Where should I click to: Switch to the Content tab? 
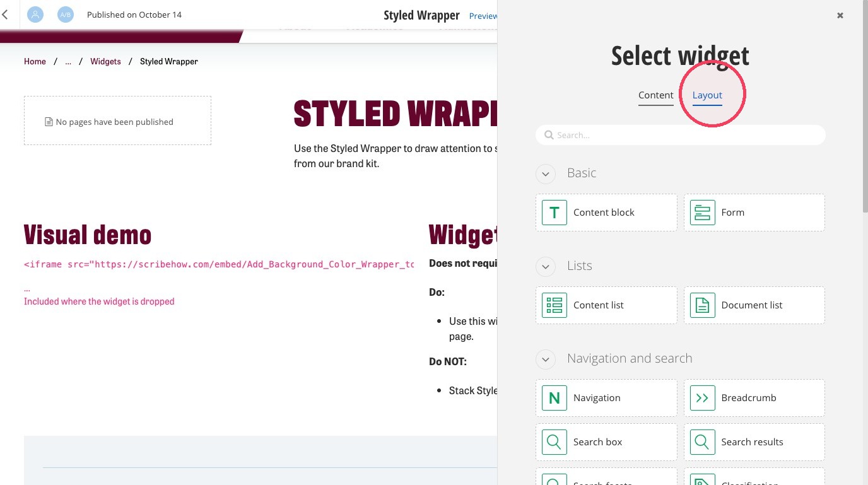coord(656,95)
